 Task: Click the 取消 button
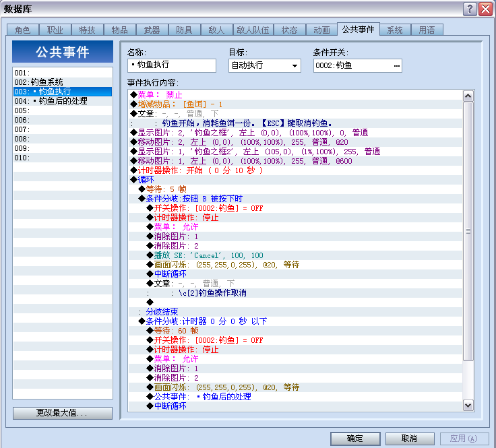pos(410,439)
